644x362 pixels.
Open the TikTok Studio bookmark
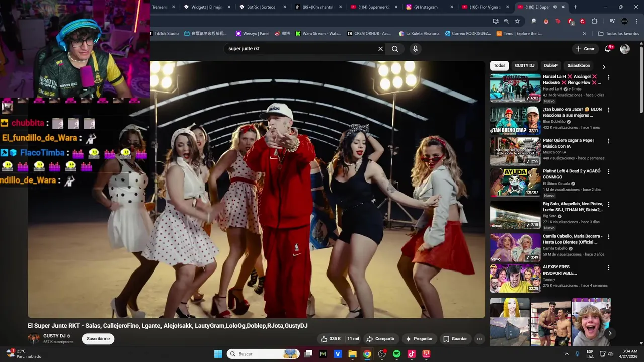[x=164, y=34]
